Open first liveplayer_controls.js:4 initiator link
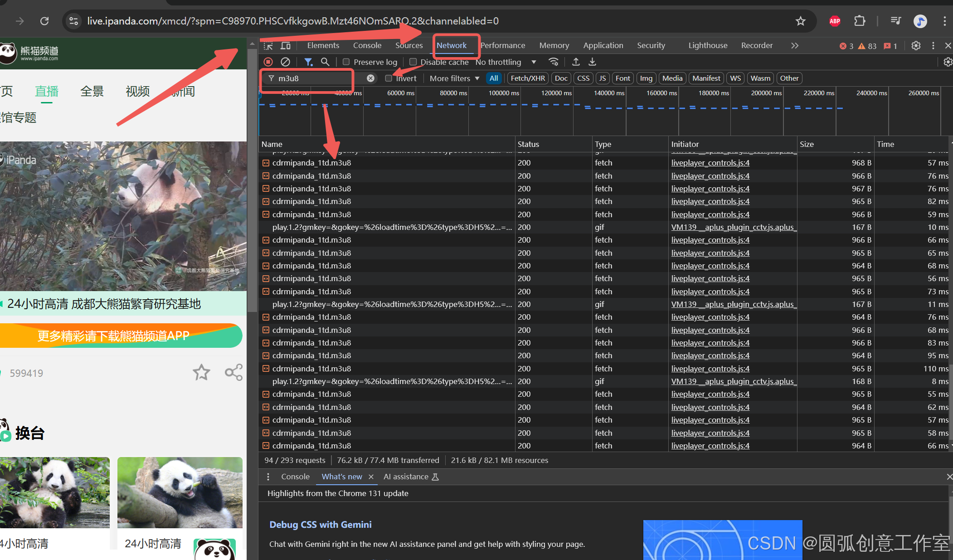The width and height of the screenshot is (953, 560). click(x=710, y=163)
